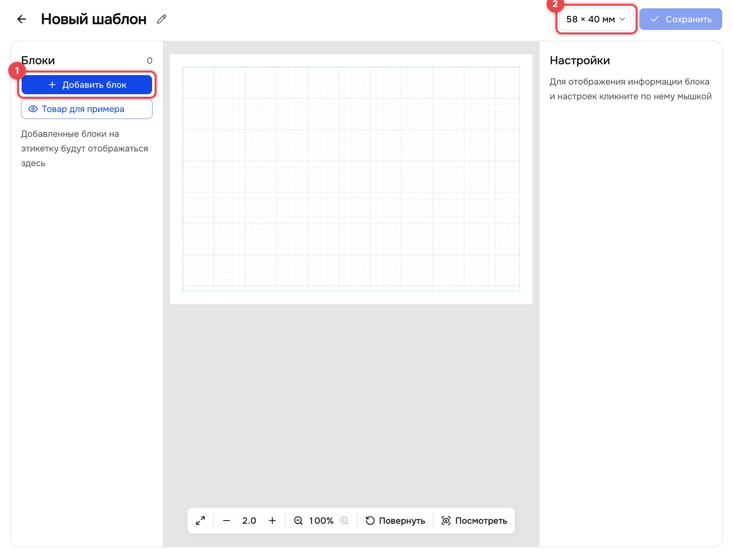Zoom in with the magnifier plus icon
Image resolution: width=733 pixels, height=560 pixels.
pyautogui.click(x=345, y=521)
